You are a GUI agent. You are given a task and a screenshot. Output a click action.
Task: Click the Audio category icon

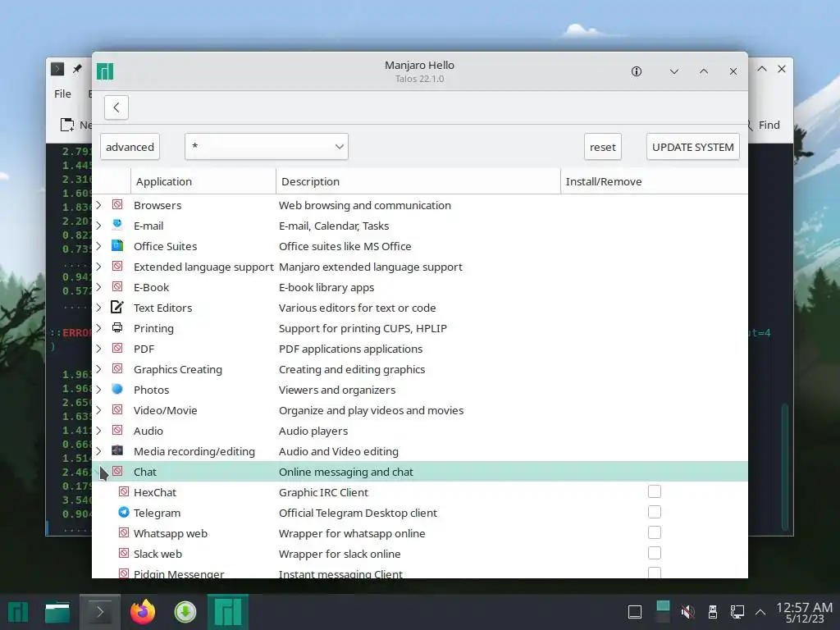point(117,430)
